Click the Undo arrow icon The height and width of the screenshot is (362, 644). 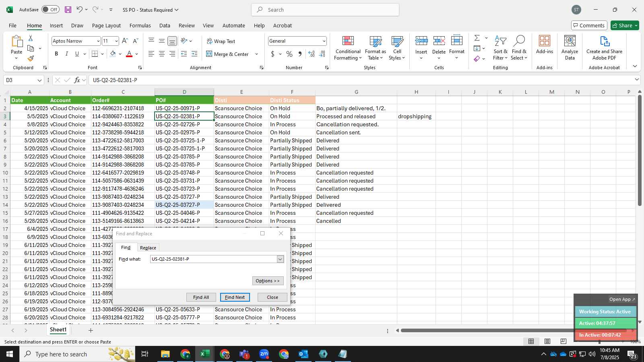pyautogui.click(x=79, y=10)
